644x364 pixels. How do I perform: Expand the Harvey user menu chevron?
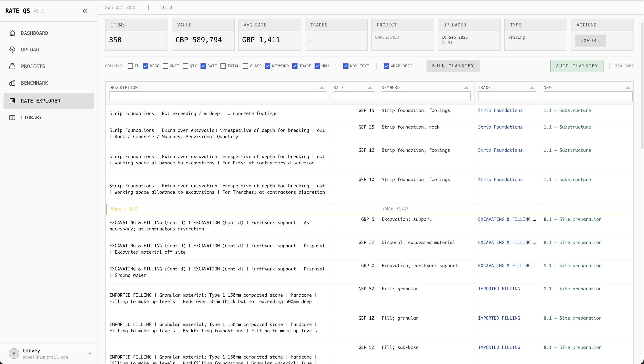tap(90, 353)
